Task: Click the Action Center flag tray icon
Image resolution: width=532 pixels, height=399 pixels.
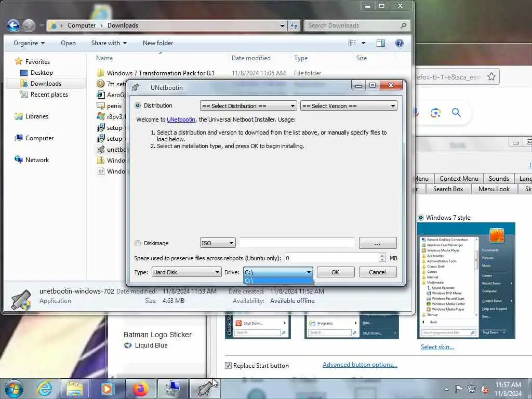Action: (459, 389)
